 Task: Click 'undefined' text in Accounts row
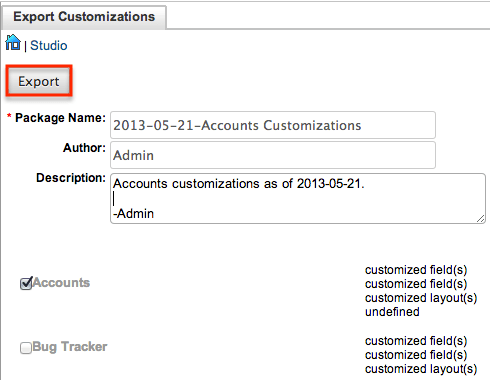pyautogui.click(x=392, y=312)
